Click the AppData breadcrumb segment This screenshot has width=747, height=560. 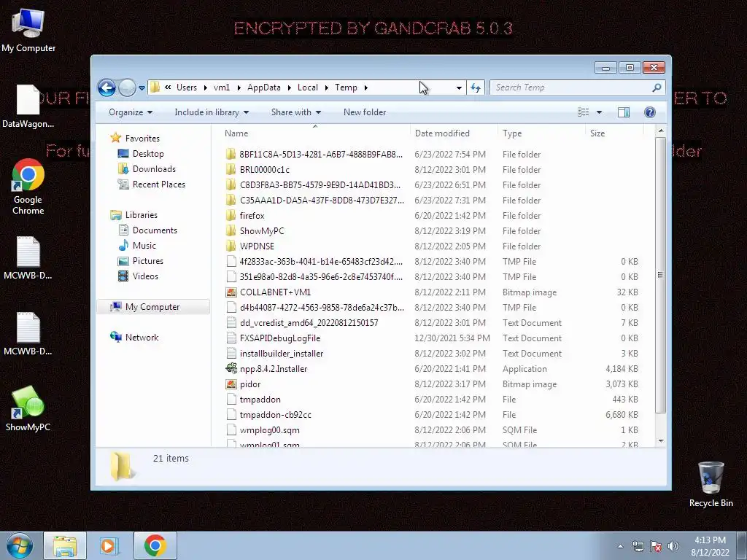click(264, 87)
